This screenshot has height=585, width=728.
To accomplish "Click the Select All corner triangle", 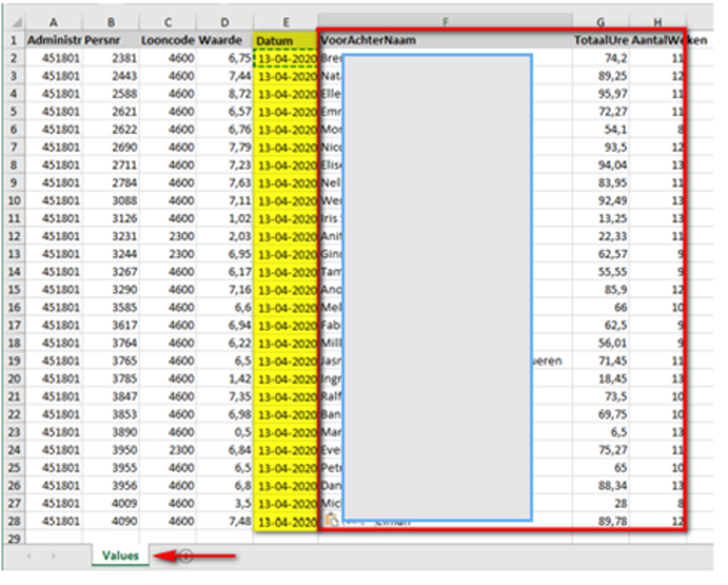I will coord(17,22).
